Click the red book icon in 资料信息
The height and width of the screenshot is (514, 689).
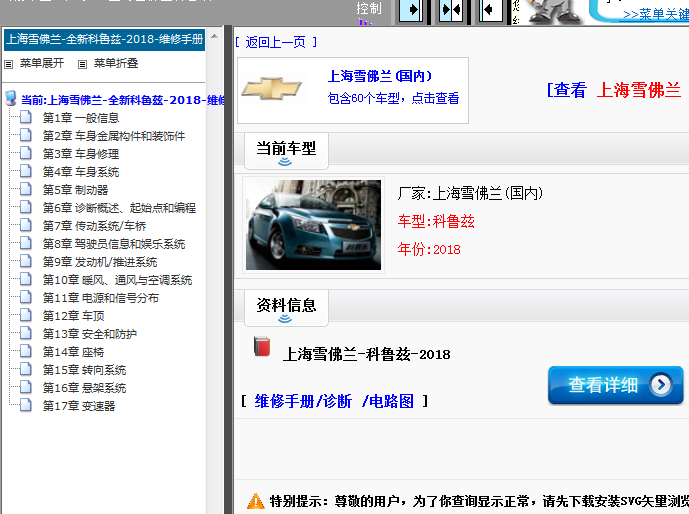click(x=262, y=346)
